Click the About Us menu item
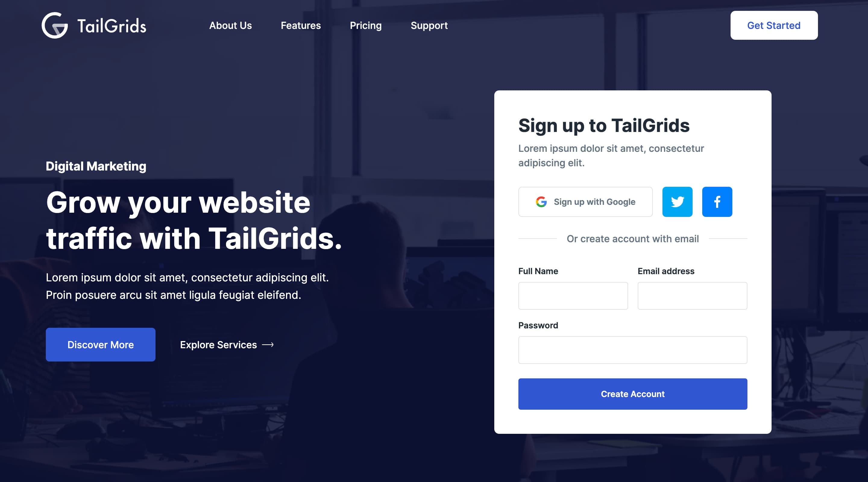The width and height of the screenshot is (868, 482). [230, 25]
